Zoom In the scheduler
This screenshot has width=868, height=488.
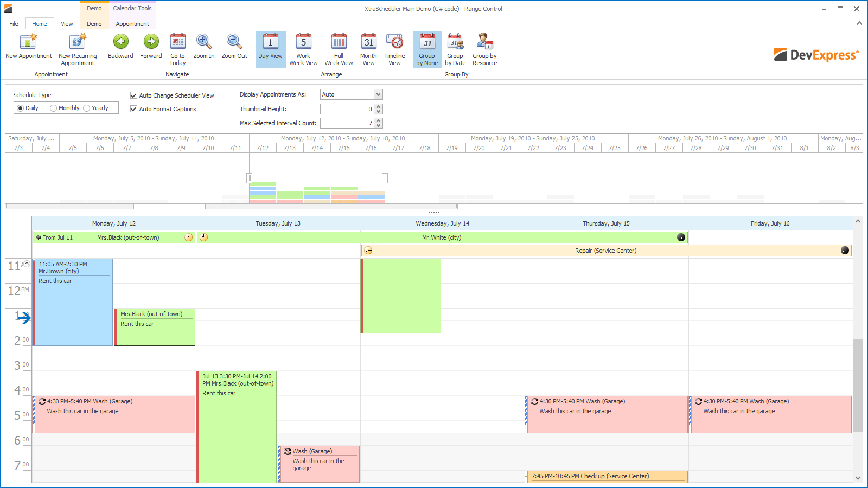(203, 49)
